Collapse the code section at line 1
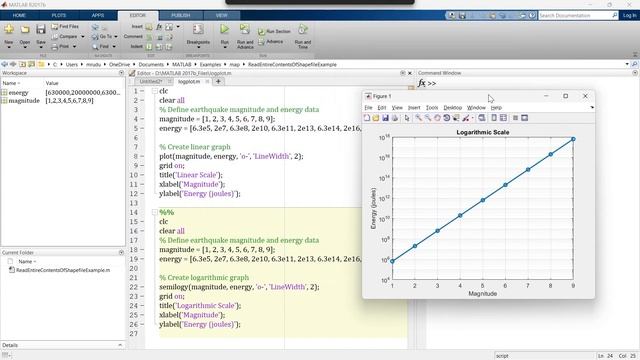Viewport: 640px width, 360px height. click(155, 91)
